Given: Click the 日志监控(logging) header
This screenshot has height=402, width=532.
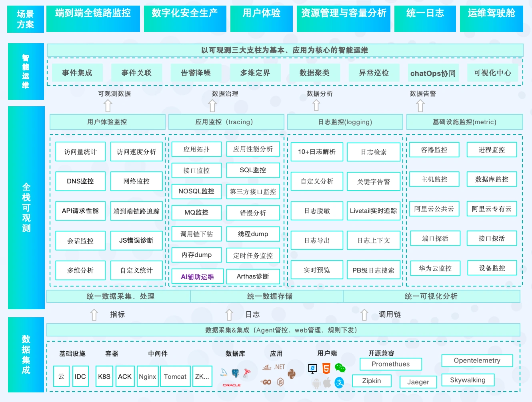Looking at the screenshot, I should (345, 122).
